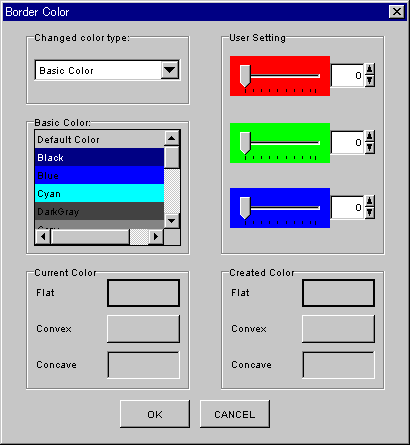Screen dimensions: 410x445
Task: Confirm with the OK button
Action: (155, 414)
